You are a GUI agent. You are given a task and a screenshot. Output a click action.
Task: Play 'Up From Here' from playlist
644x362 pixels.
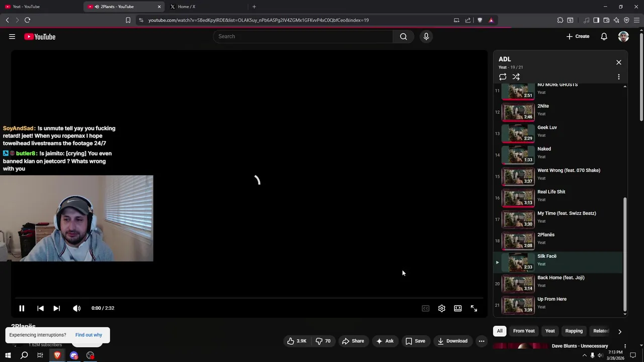pos(558,305)
